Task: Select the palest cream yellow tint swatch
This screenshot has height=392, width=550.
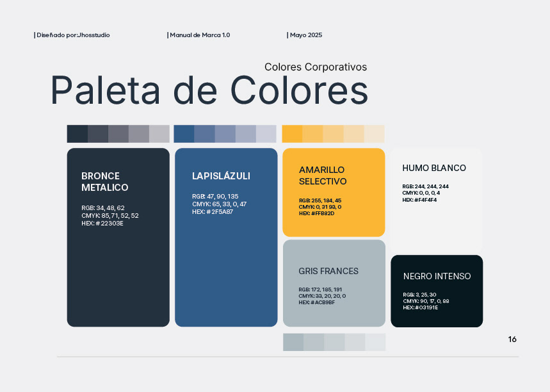Action: 375,134
